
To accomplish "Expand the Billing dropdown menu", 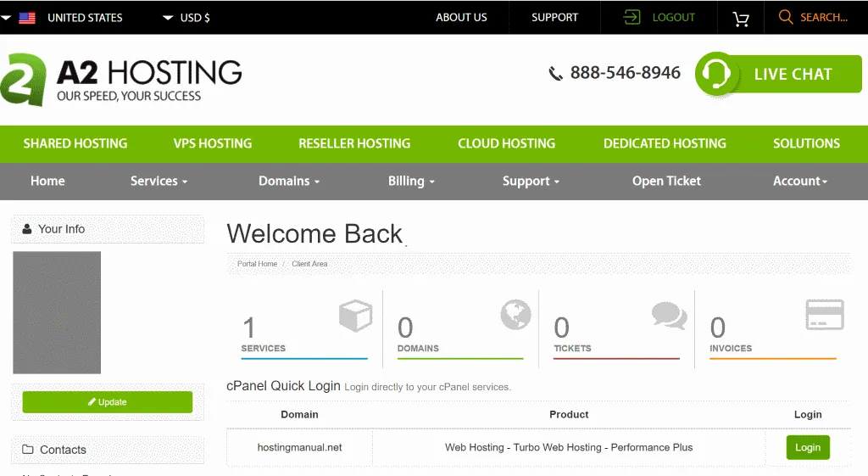I will (411, 182).
